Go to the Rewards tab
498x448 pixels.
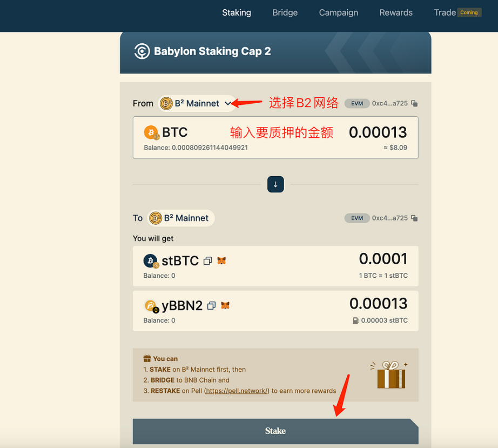(x=396, y=13)
